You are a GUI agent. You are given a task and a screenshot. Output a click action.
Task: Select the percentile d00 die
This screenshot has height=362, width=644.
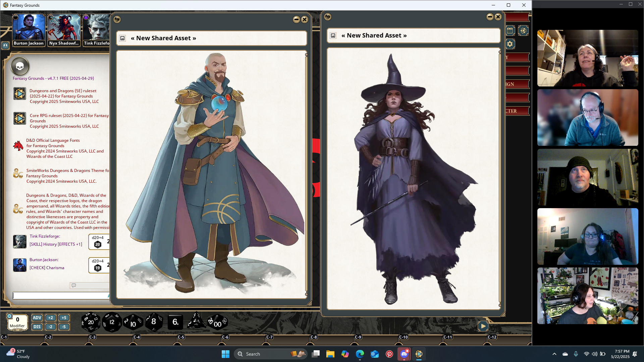(217, 323)
